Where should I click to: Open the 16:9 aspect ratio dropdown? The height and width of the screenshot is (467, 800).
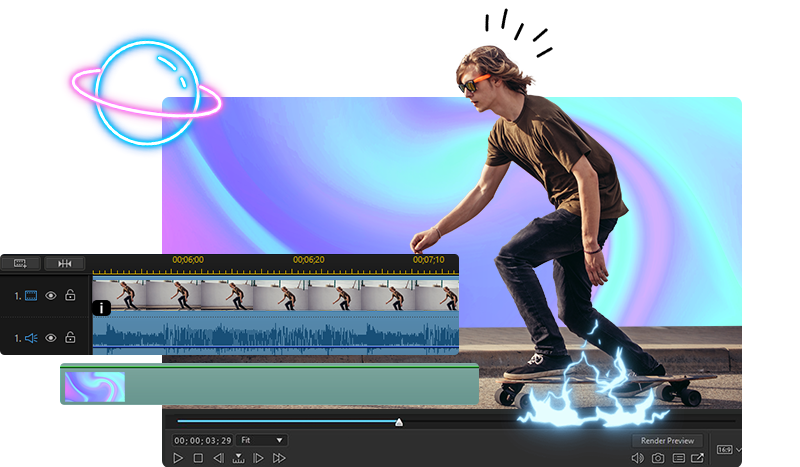[729, 450]
